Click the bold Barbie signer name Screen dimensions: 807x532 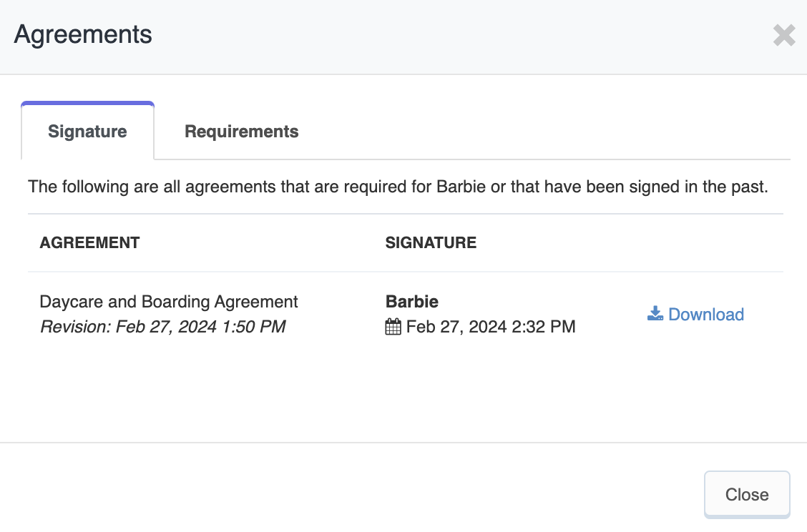click(412, 302)
